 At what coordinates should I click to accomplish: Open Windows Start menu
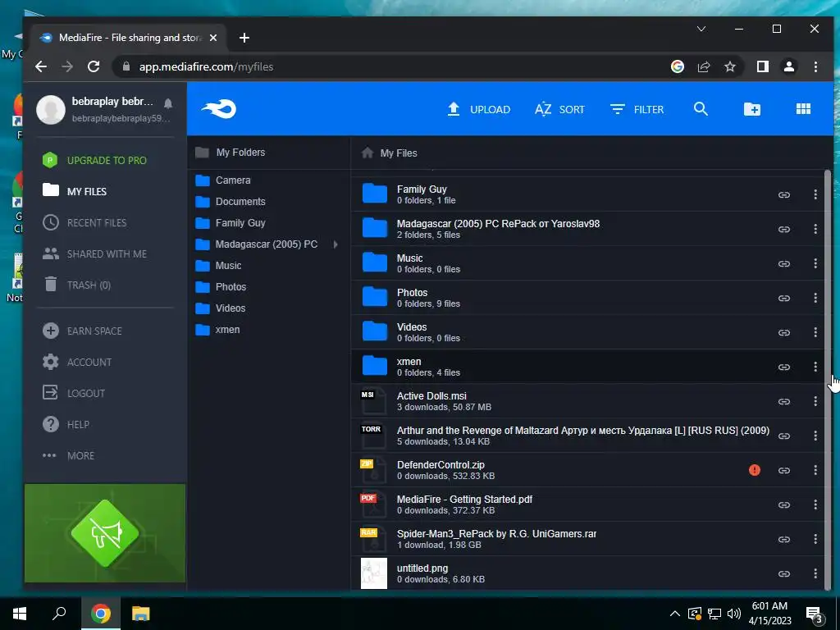click(20, 613)
